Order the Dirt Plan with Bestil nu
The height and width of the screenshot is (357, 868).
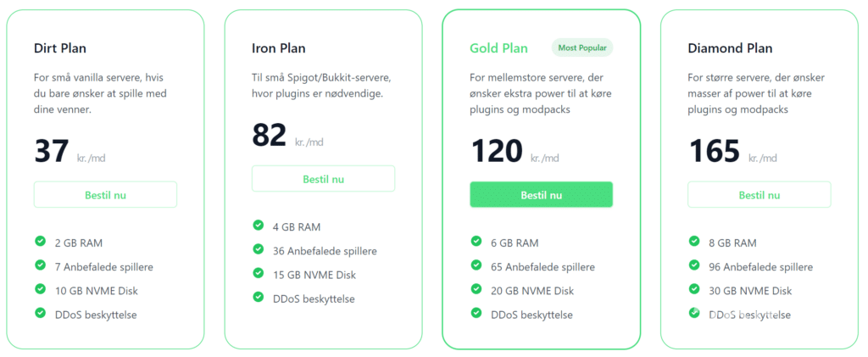coord(105,195)
